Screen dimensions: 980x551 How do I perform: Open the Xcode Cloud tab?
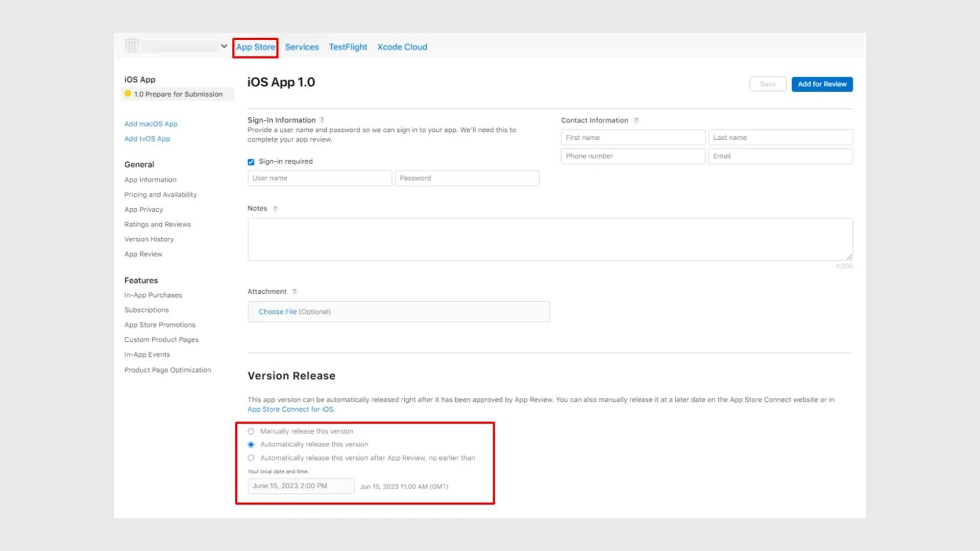402,47
